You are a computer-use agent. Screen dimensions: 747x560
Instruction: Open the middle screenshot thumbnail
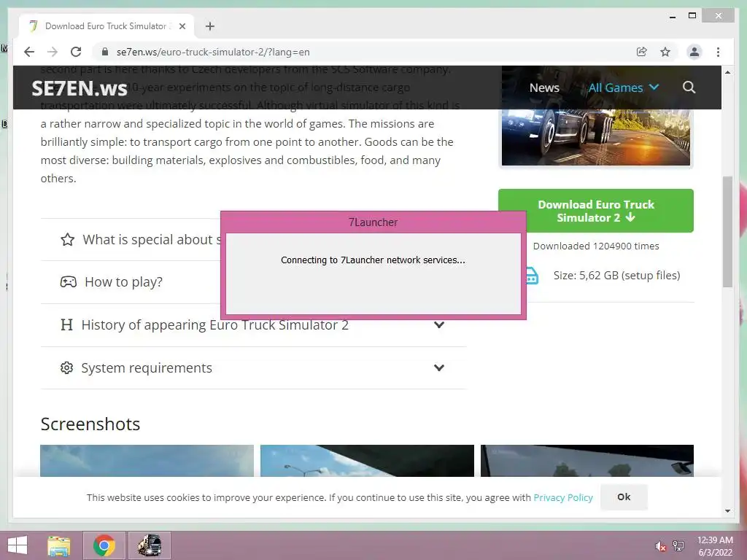pyautogui.click(x=368, y=461)
